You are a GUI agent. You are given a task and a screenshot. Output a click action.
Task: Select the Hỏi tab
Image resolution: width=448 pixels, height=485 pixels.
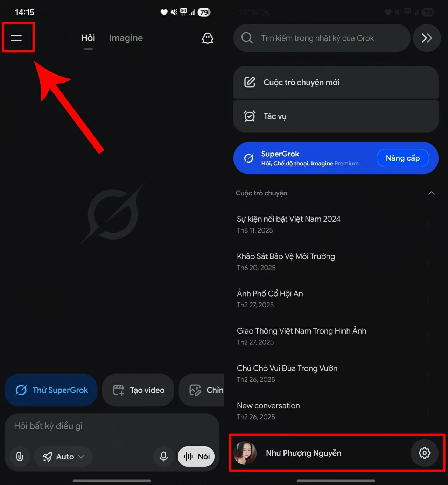pos(88,38)
